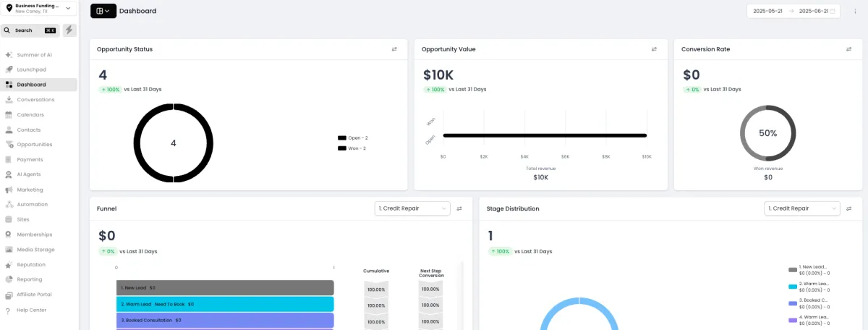Image resolution: width=868 pixels, height=330 pixels.
Task: Click the Automation icon
Action: click(9, 204)
